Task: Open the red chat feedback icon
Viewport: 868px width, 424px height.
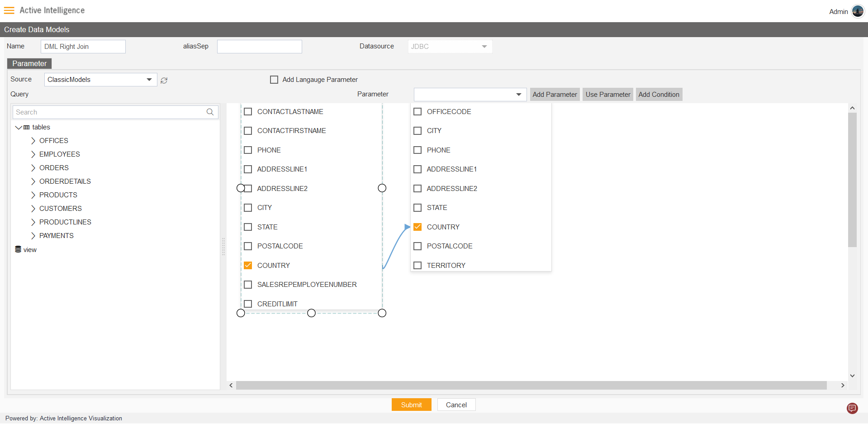Action: (x=852, y=408)
